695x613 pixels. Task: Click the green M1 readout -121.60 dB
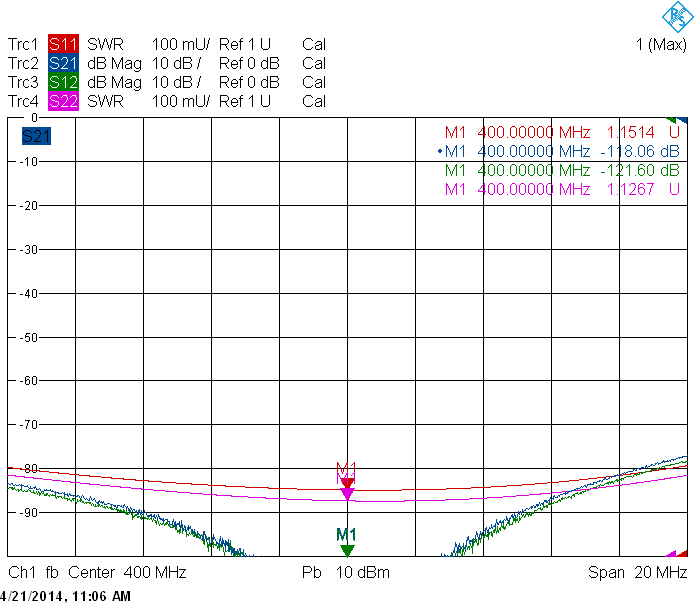(x=562, y=170)
